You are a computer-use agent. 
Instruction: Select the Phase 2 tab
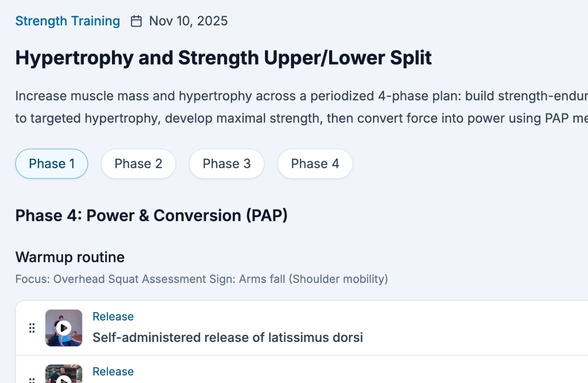coord(138,164)
